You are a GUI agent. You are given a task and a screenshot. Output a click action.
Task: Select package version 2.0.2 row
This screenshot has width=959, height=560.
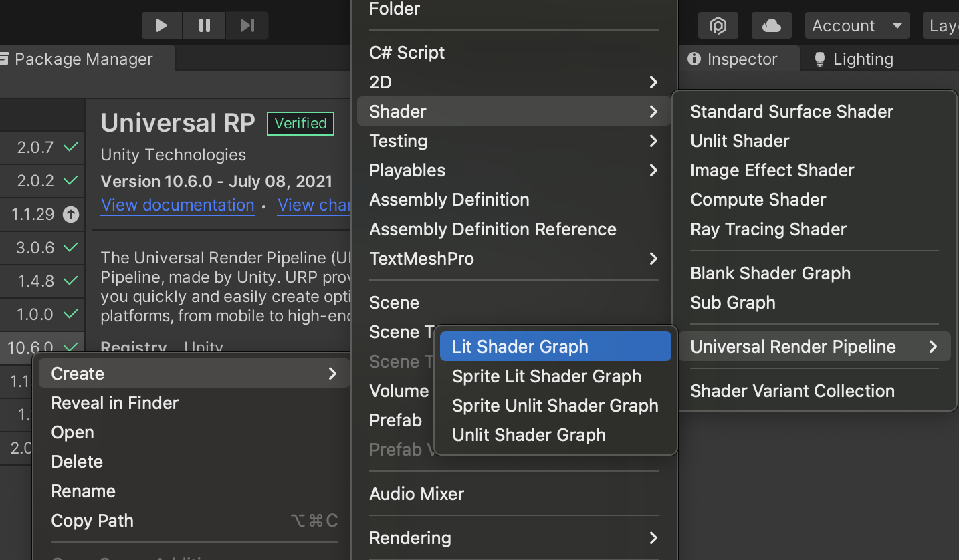point(42,181)
